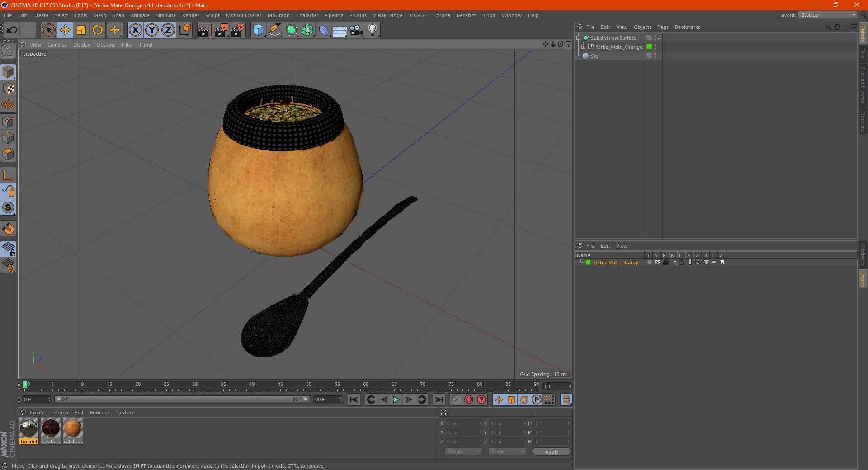Screen dimensions: 868x470
Task: Open viewport Cameras menu
Action: 57,45
